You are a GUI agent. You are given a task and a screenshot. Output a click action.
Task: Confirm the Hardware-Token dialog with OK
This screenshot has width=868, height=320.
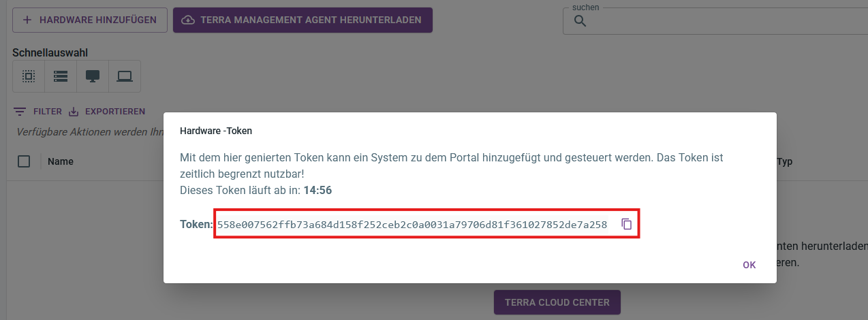click(749, 265)
